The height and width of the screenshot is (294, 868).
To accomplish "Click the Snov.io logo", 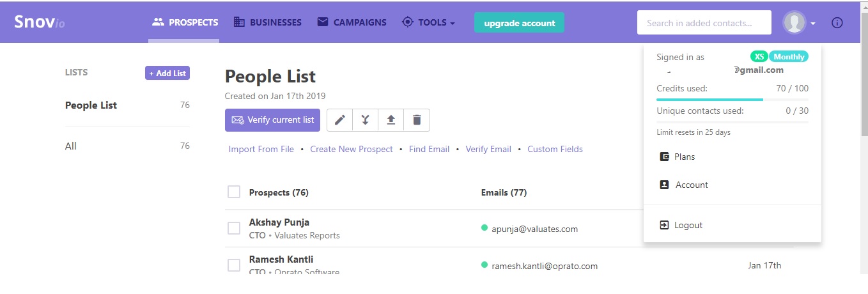I will coord(40,22).
